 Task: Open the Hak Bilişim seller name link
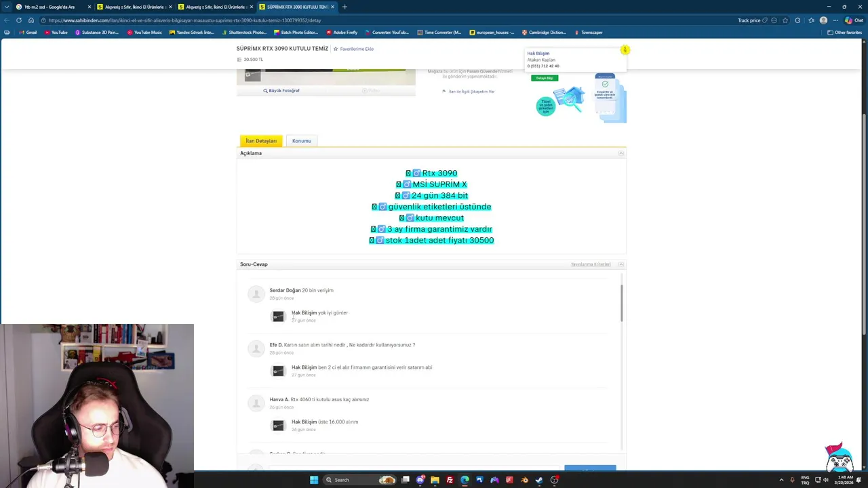(538, 54)
